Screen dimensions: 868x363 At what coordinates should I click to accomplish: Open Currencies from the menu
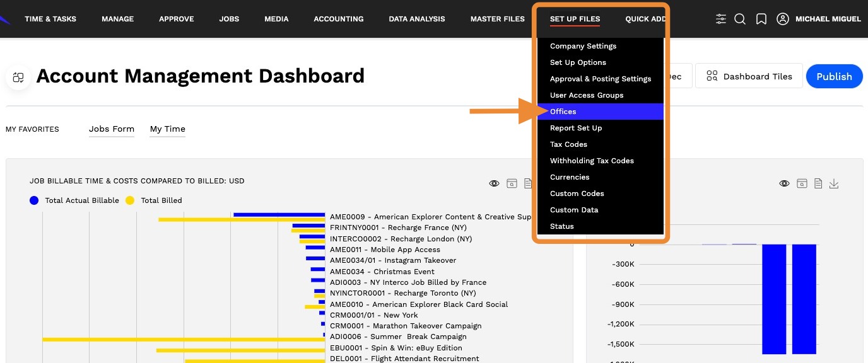coord(600,177)
